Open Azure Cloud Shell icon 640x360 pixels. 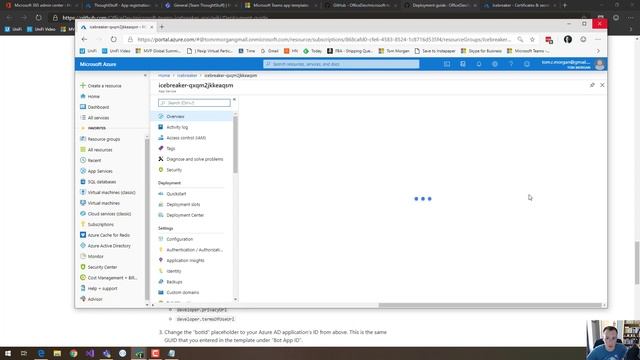pos(447,64)
